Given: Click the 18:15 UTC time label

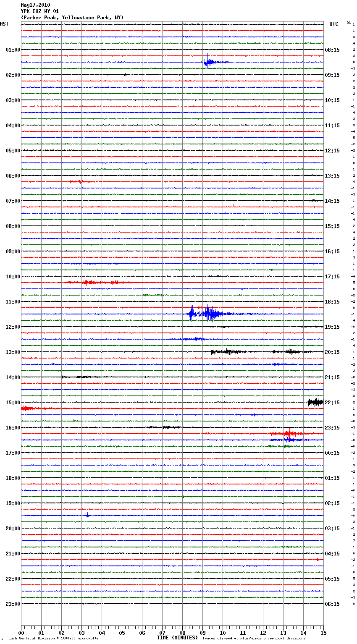Looking at the screenshot, I should click(x=332, y=302).
